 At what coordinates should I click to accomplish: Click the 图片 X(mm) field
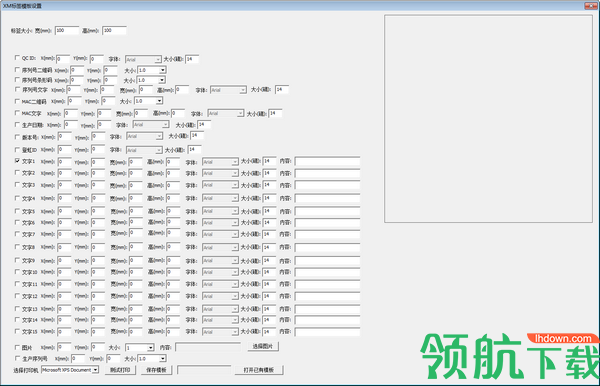(x=64, y=347)
